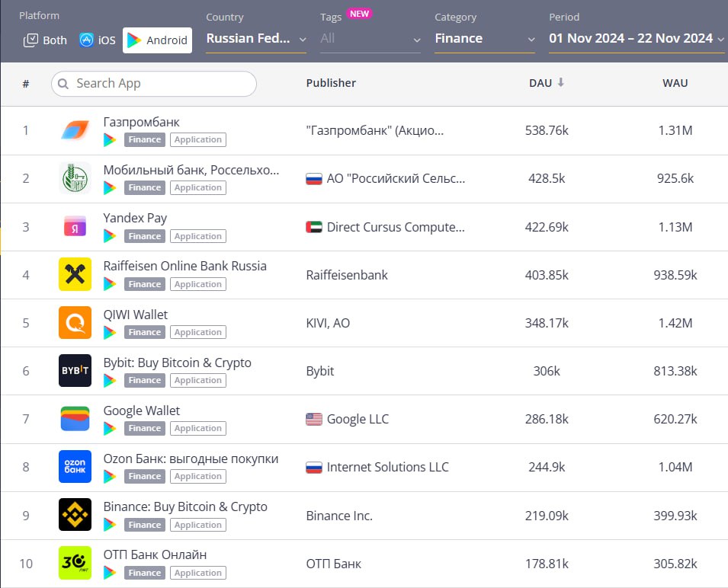Open the Yandex Pay app link

coord(135,218)
